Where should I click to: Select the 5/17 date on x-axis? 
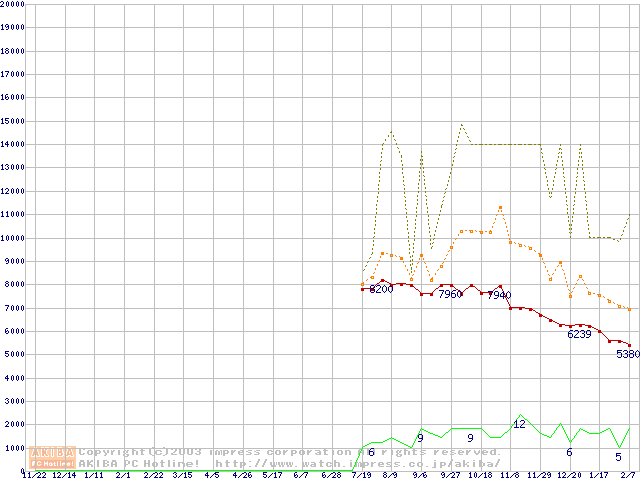(x=272, y=475)
